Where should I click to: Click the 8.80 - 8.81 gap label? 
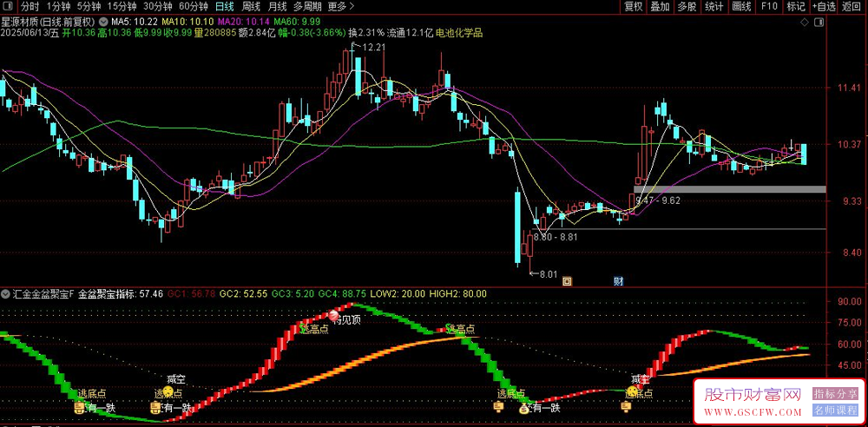(556, 237)
